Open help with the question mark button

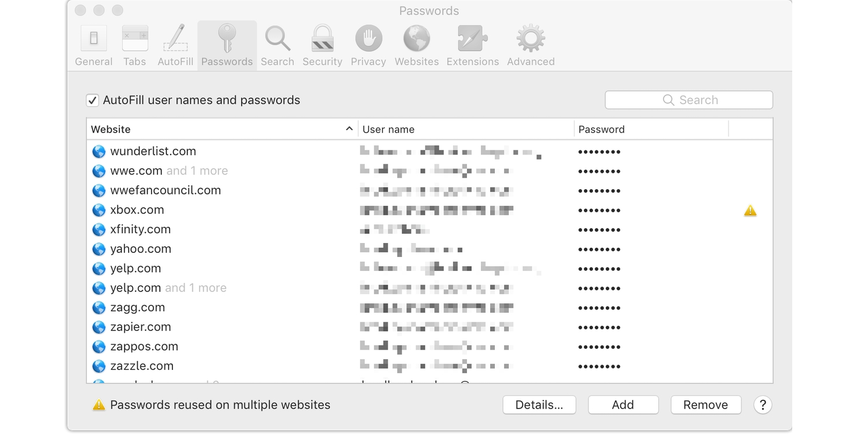tap(763, 405)
